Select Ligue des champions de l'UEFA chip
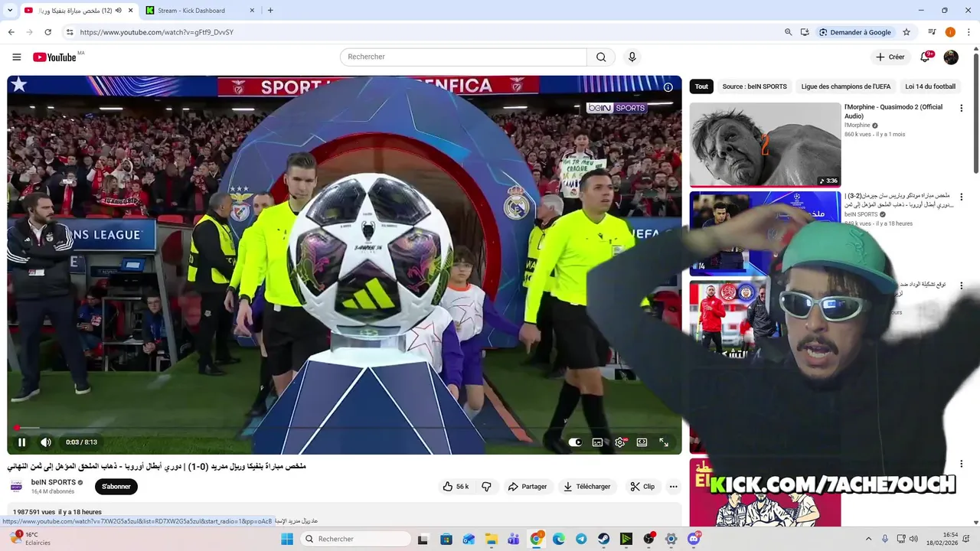Viewport: 980px width, 551px height. (846, 86)
